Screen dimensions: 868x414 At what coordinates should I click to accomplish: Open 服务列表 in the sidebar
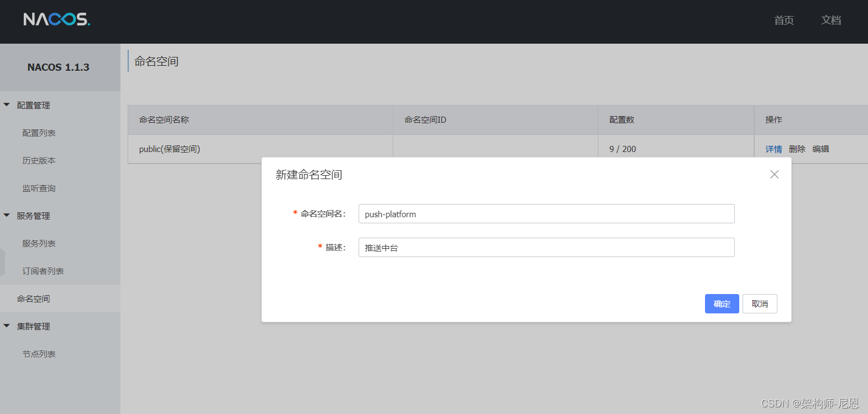tap(39, 243)
